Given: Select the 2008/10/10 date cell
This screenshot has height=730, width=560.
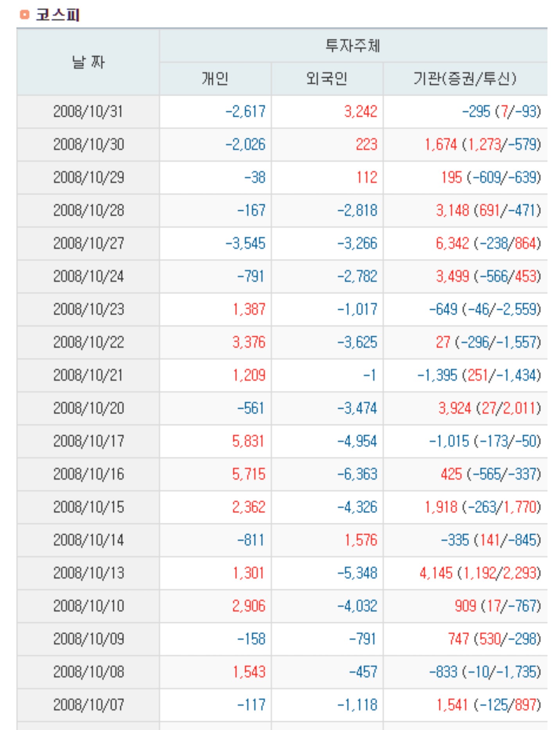Looking at the screenshot, I should [88, 606].
